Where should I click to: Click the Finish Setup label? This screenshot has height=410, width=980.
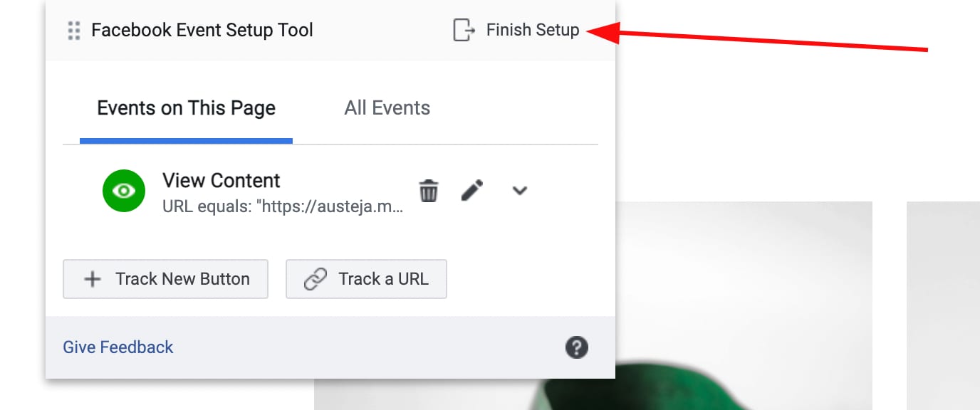pyautogui.click(x=532, y=30)
